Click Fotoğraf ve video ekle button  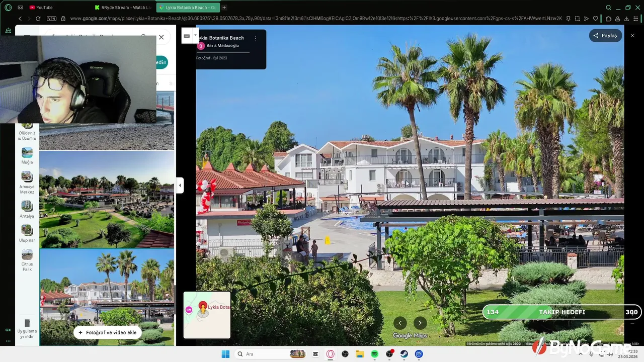(x=107, y=332)
